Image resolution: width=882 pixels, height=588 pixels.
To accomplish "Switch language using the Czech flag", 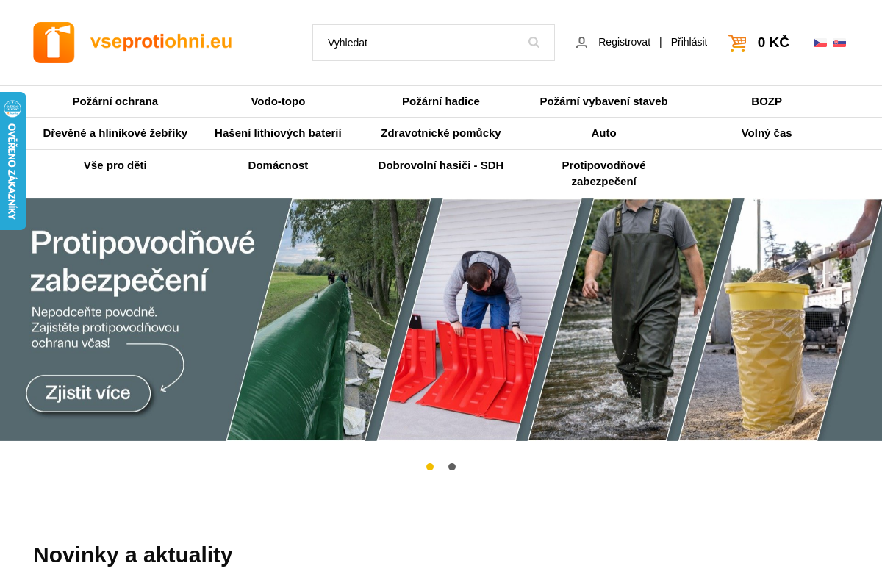I will click(x=820, y=43).
